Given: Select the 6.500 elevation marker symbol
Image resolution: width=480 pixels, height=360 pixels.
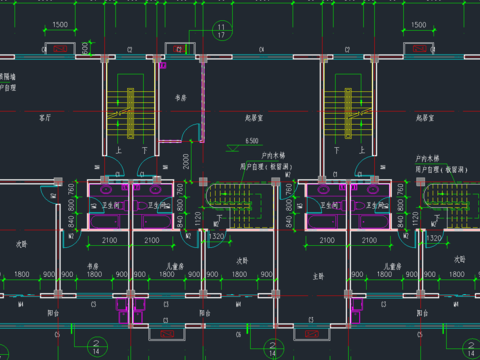Looking at the screenshot, I should click(233, 148).
